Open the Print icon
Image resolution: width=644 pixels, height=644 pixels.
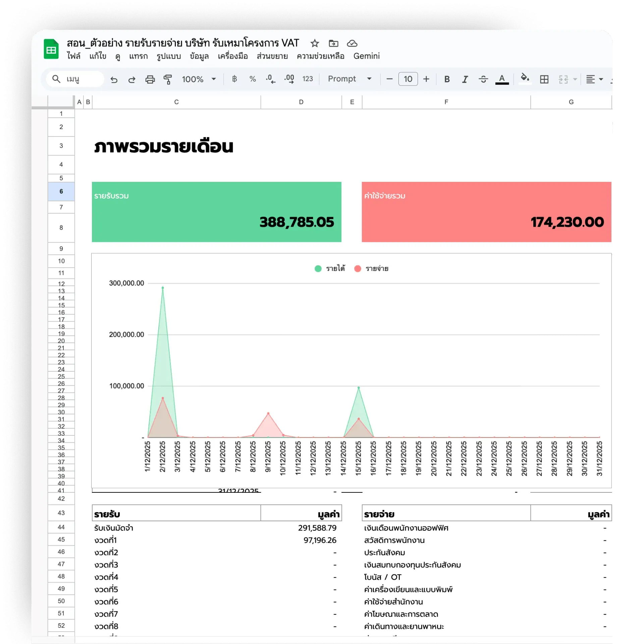point(150,79)
